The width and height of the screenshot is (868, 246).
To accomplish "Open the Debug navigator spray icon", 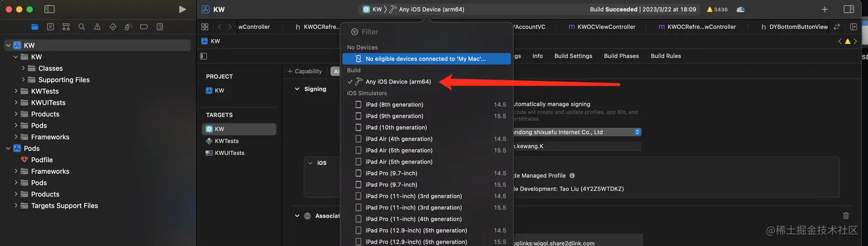I will coord(129,27).
